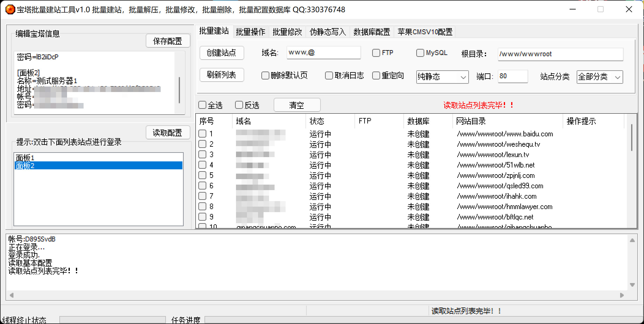Select checkbox for site row 6
The image size is (644, 324).
point(202,186)
